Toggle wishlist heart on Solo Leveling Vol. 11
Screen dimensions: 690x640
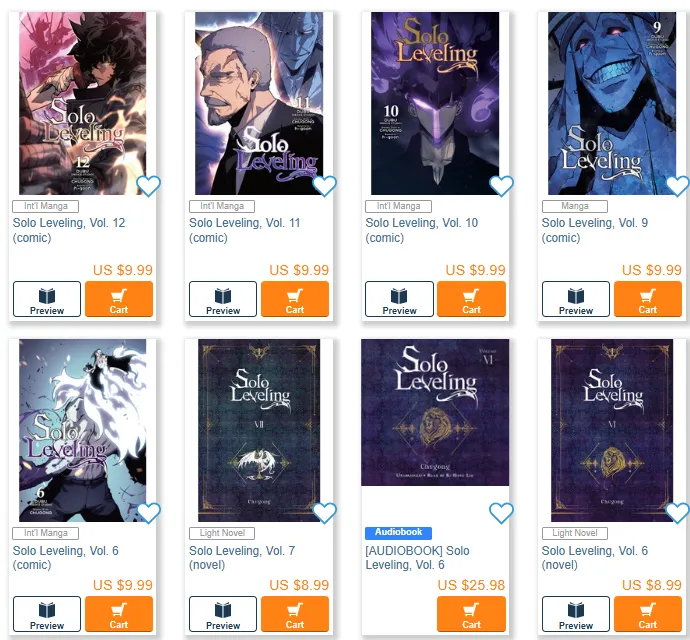[324, 186]
